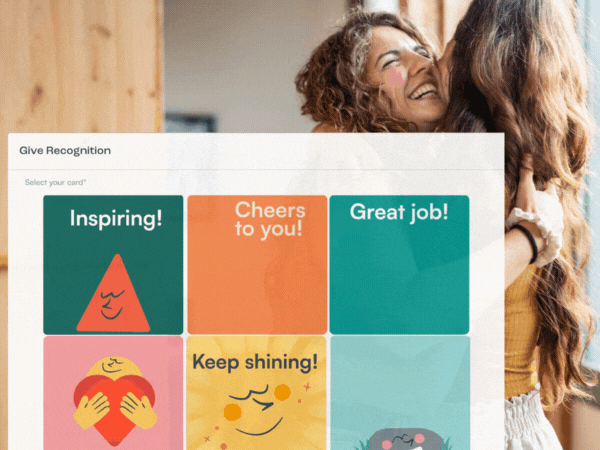Pick the teal Great job! card
600x450 pixels.
pyautogui.click(x=399, y=265)
